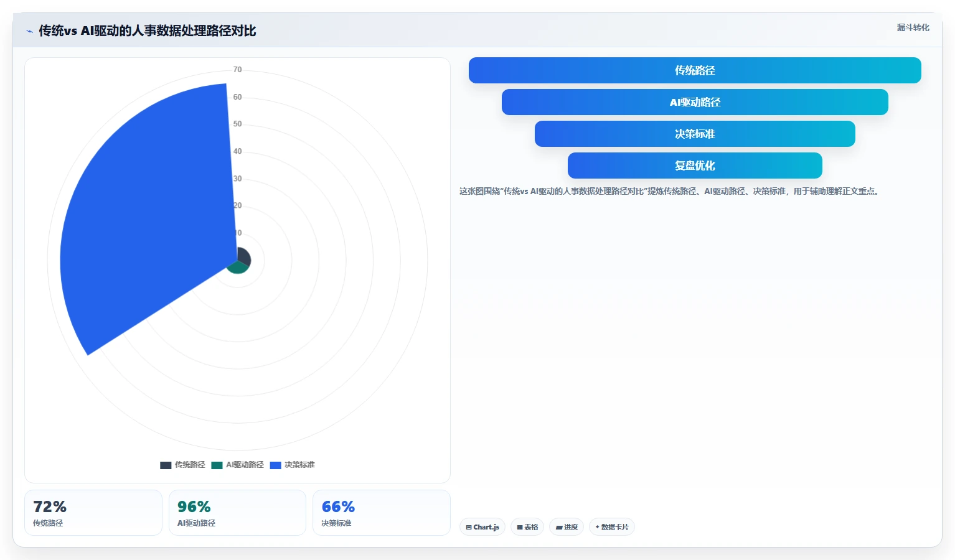Click the description text starting with 这张图围绕
The image size is (955, 560).
tap(670, 191)
